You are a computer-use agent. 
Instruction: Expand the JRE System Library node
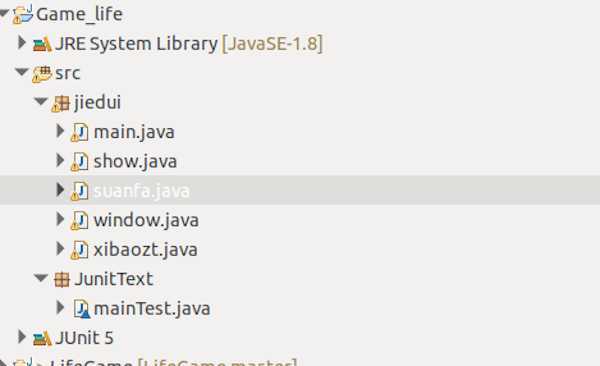[x=22, y=42]
